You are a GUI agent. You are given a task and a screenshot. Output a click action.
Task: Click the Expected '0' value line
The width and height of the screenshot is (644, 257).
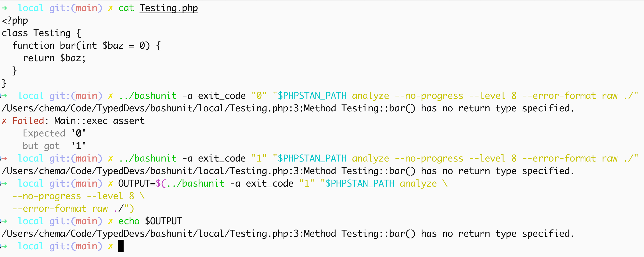coord(54,133)
